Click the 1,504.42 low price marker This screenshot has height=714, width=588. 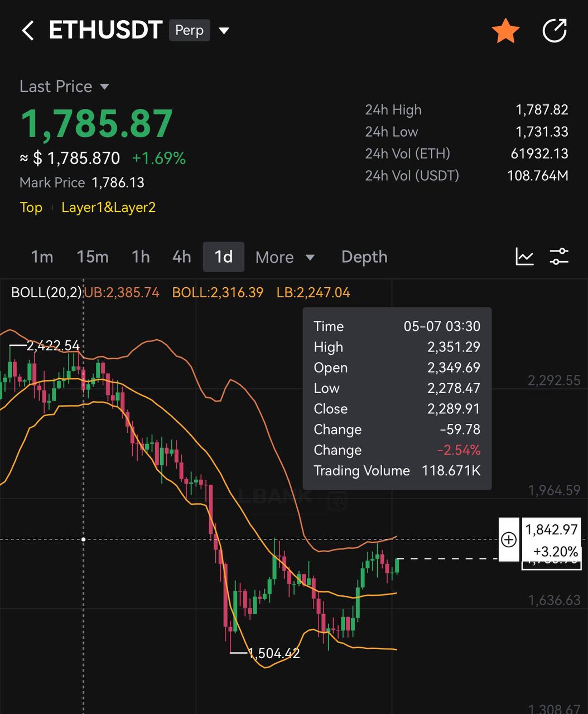273,653
